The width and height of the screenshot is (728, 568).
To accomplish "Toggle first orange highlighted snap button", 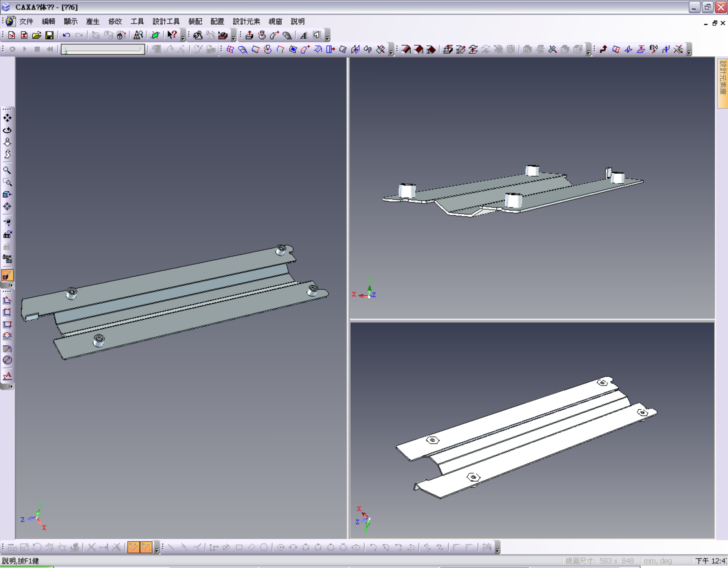I will coord(133,547).
